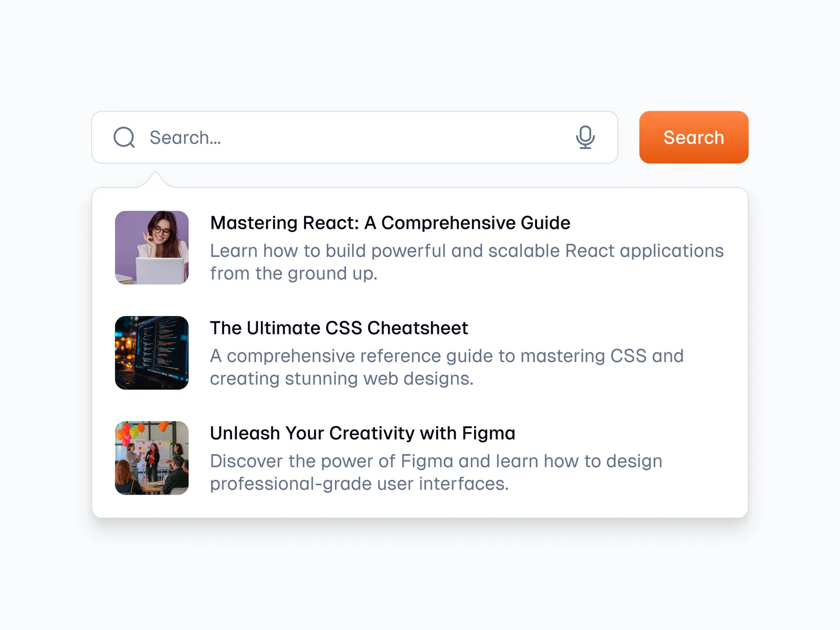Select 'Unleash Your Creativity with Figma' title
This screenshot has height=630, width=840.
point(362,433)
